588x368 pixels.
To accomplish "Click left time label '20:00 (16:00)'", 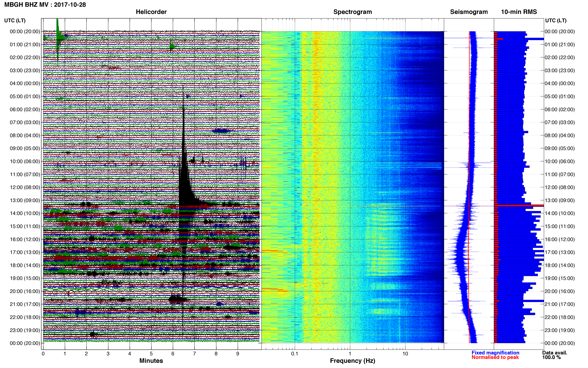I will [x=25, y=291].
